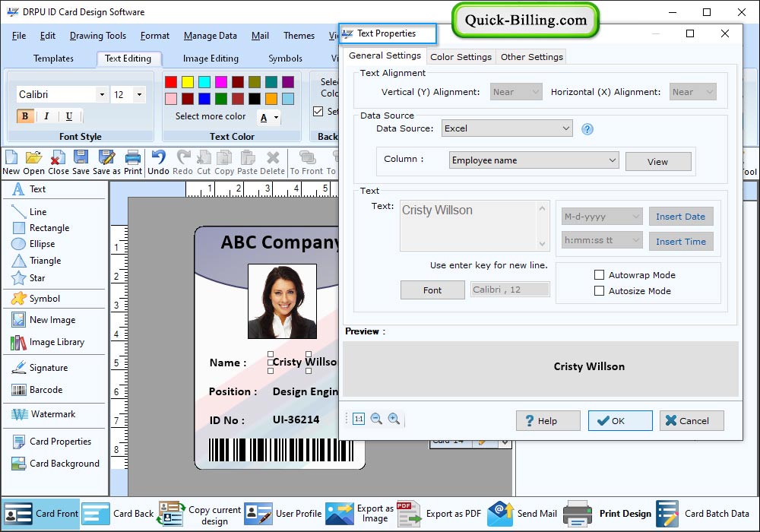Click the Print toolbar icon
The image size is (760, 532).
click(x=133, y=163)
